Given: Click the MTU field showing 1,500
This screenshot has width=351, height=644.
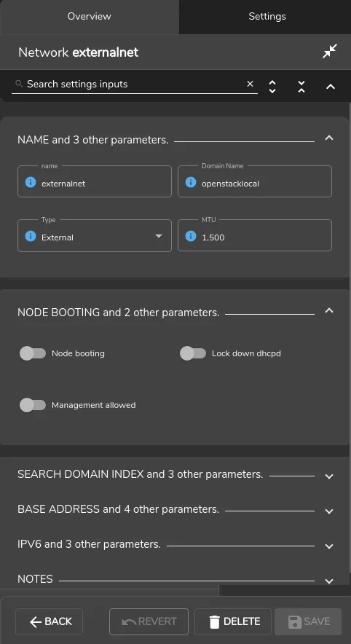Looking at the screenshot, I should point(255,235).
